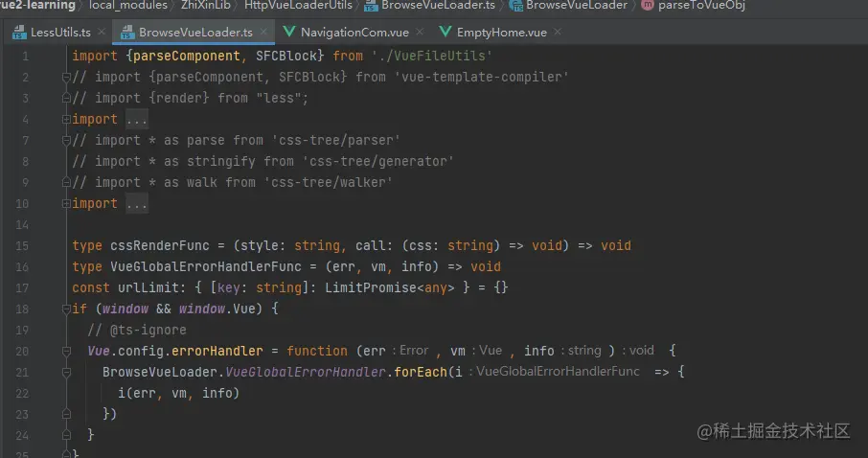The height and width of the screenshot is (458, 868).
Task: Click the @ts-ignore comment
Action: pos(137,330)
